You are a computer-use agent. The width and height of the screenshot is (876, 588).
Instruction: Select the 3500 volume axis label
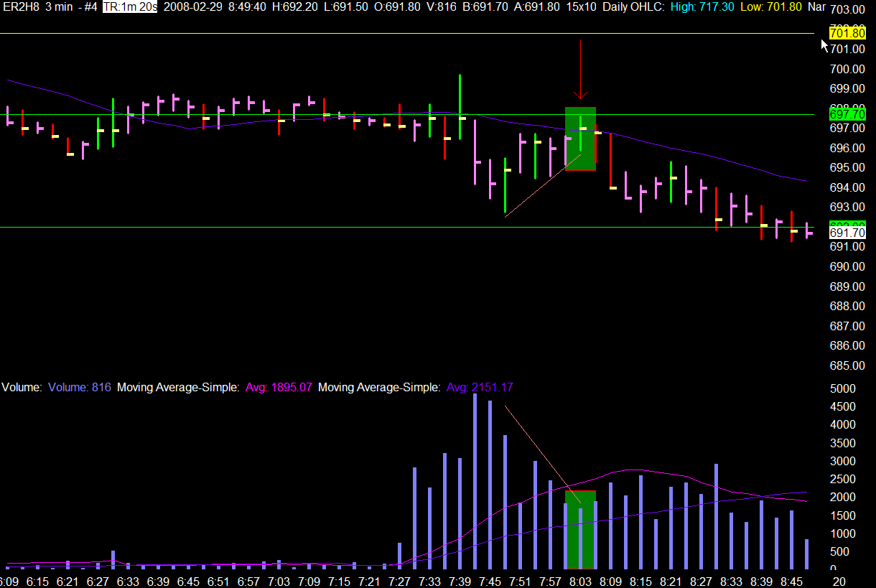(x=843, y=443)
